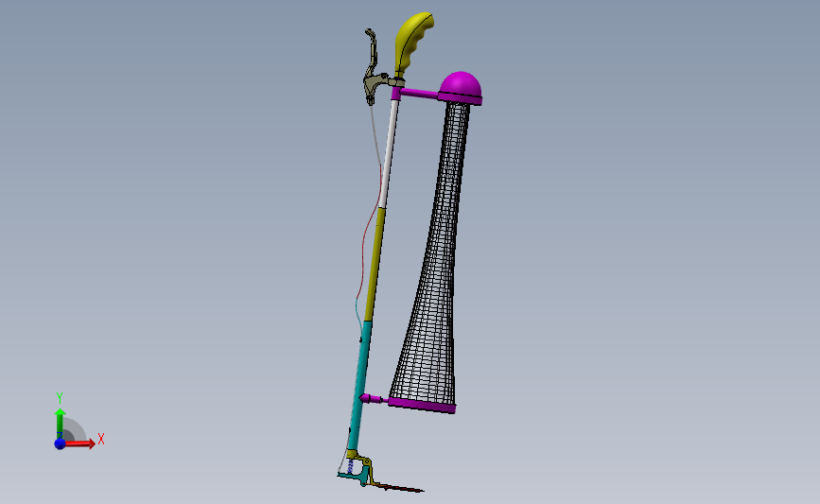Click the red X axis arrow of triad
This screenshot has width=820, height=504.
coord(80,443)
